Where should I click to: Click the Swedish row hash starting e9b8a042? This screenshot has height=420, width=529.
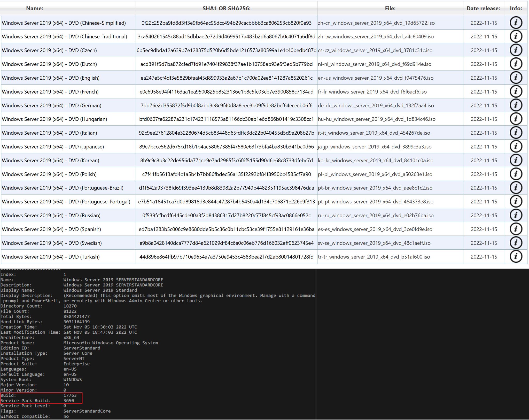pos(227,243)
